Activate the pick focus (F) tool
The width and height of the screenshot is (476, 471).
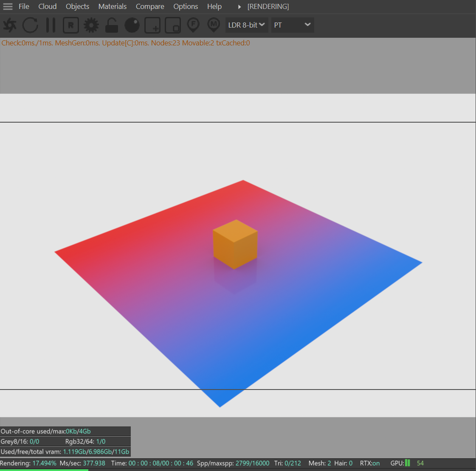pyautogui.click(x=193, y=25)
